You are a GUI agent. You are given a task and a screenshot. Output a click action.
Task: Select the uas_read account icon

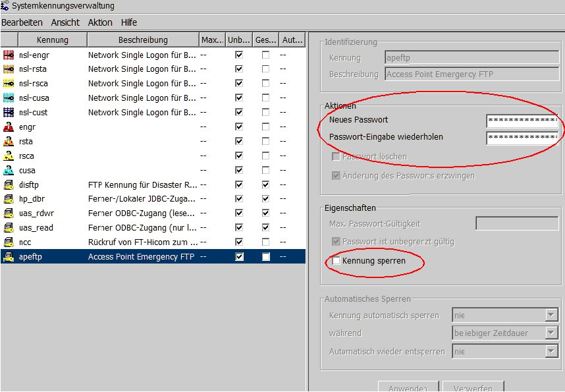(x=9, y=227)
